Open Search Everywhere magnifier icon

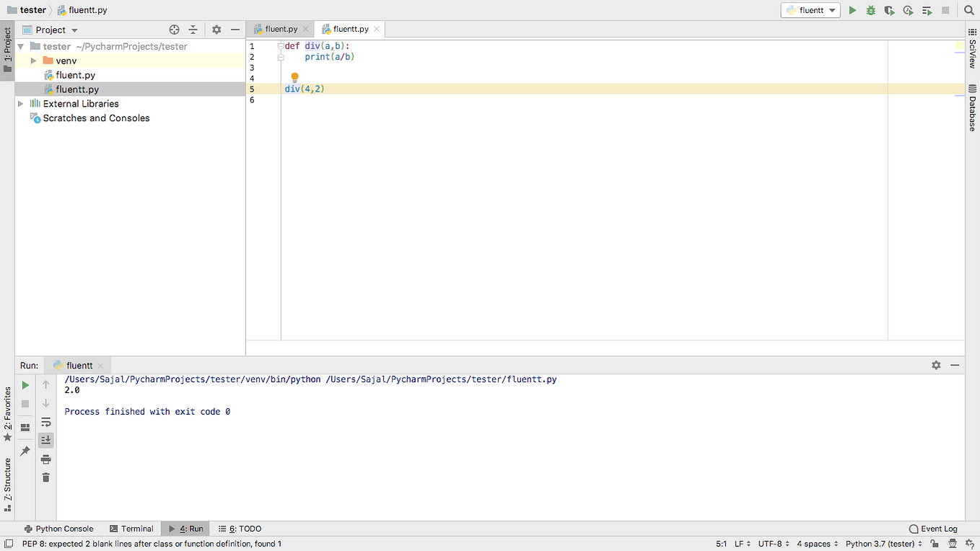click(969, 10)
